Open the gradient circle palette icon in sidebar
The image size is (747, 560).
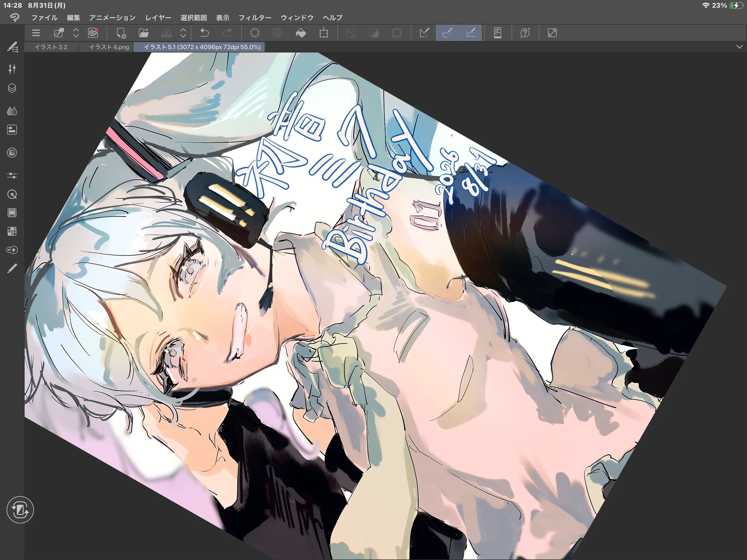click(12, 153)
